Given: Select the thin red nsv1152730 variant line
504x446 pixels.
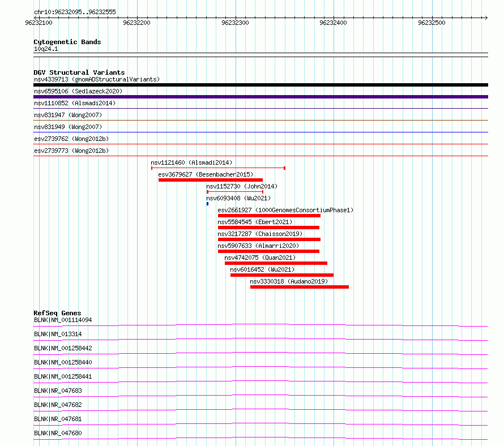Looking at the screenshot, I should [x=235, y=192].
